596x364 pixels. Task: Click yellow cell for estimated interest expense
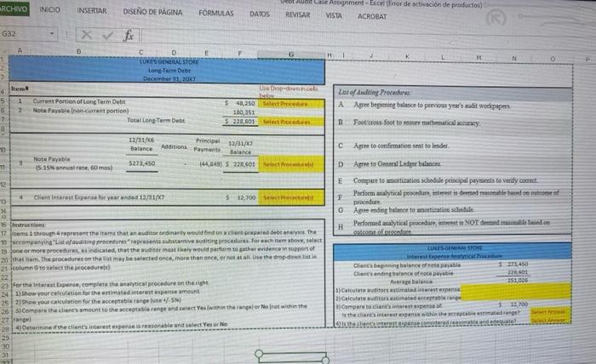pyautogui.click(x=515, y=288)
